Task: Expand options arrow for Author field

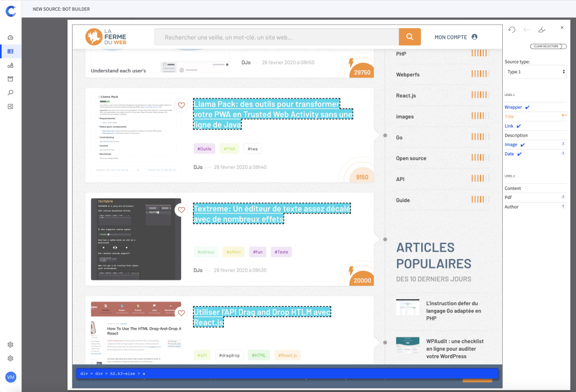Action: pyautogui.click(x=563, y=206)
